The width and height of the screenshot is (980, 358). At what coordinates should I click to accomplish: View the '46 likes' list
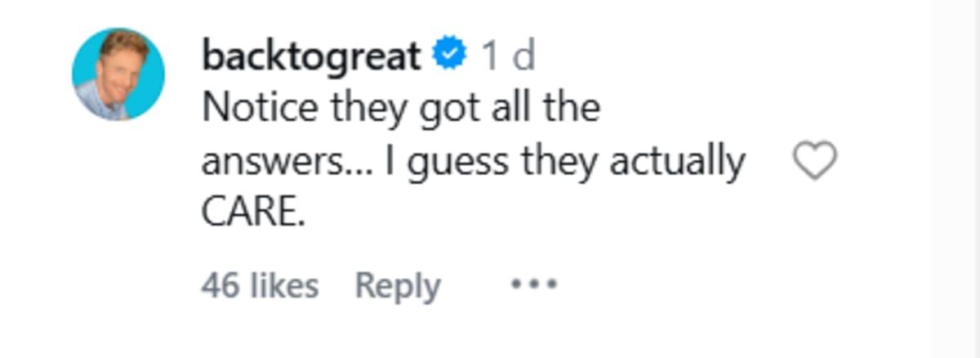[x=260, y=285]
